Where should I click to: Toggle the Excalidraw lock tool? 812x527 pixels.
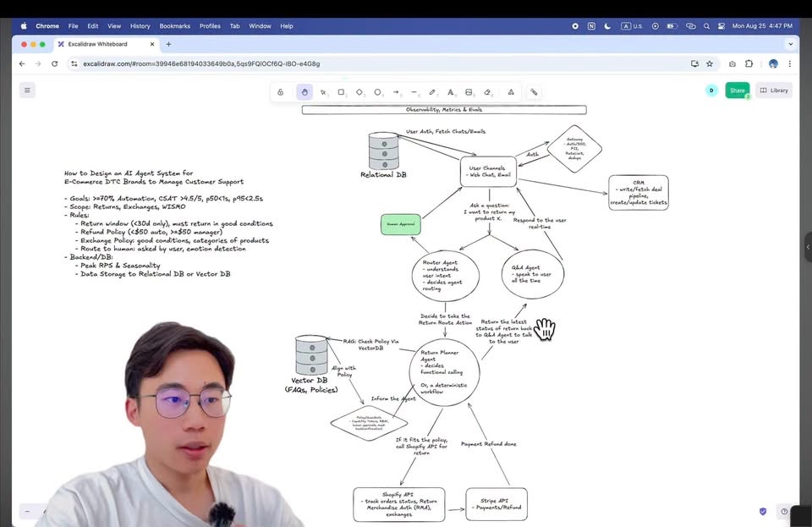[x=280, y=92]
